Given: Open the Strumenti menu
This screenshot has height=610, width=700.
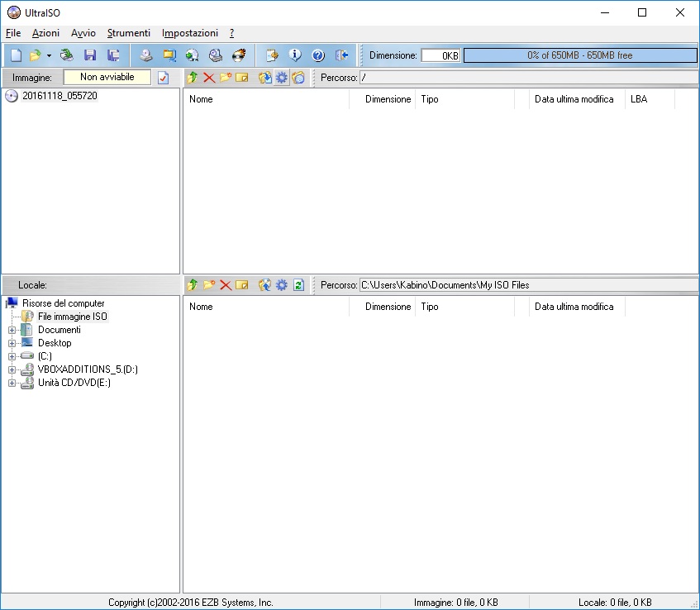Looking at the screenshot, I should point(129,33).
